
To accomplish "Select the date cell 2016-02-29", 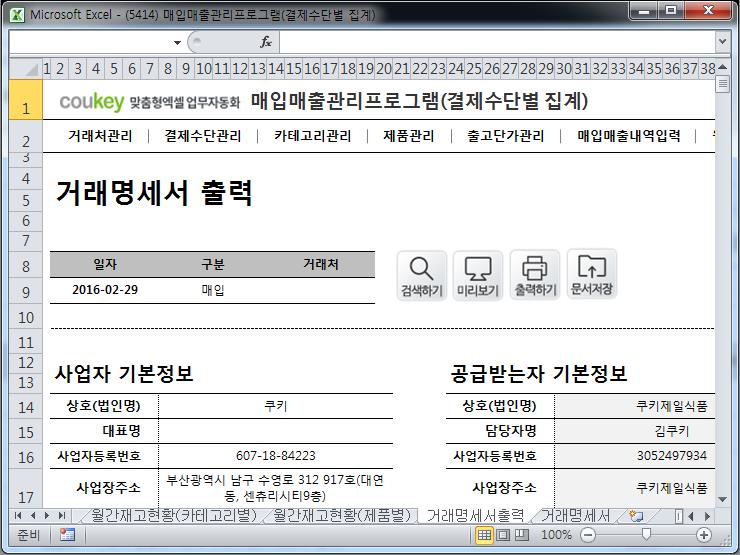I will tap(105, 290).
